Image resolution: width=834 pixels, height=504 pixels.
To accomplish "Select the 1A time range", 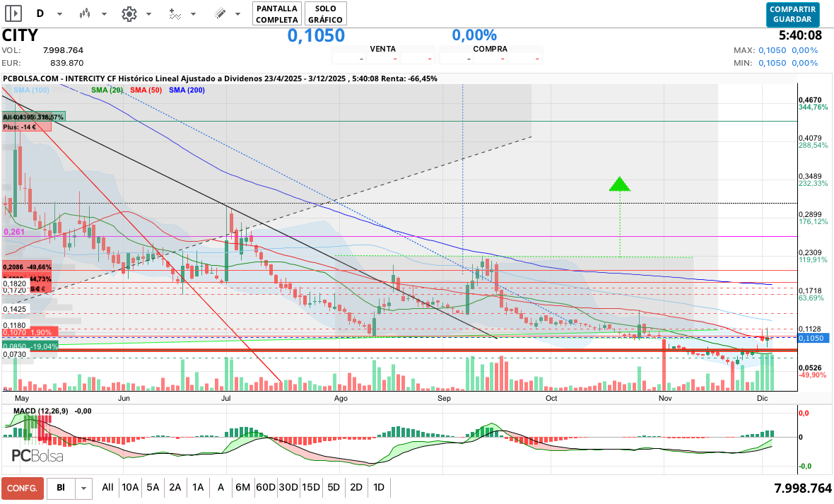I will [198, 488].
